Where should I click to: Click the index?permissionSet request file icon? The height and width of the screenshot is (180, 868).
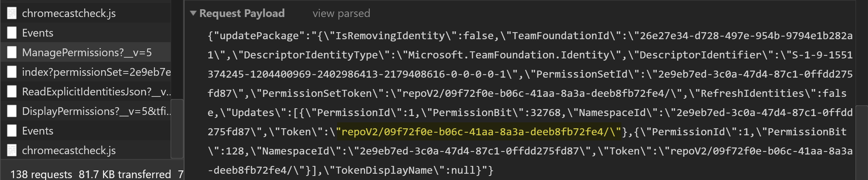coord(12,72)
